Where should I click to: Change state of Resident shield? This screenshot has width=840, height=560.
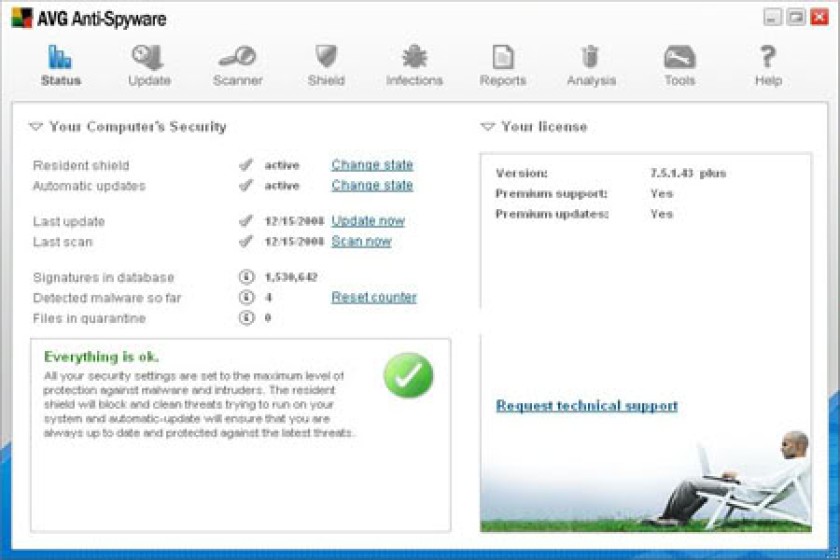[x=372, y=165]
